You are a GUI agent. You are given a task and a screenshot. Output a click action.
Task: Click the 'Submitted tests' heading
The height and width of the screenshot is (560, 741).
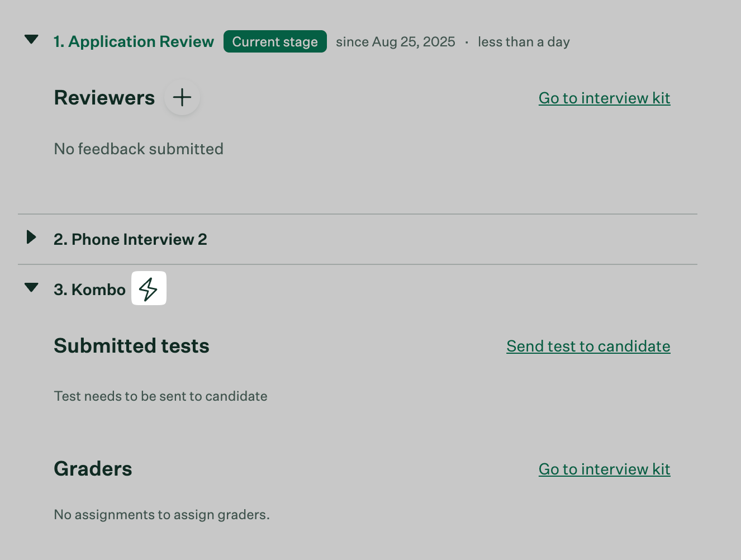tap(131, 346)
